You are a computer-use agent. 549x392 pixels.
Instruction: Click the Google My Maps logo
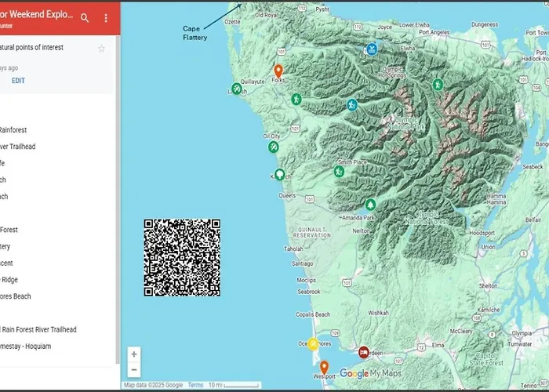click(370, 373)
